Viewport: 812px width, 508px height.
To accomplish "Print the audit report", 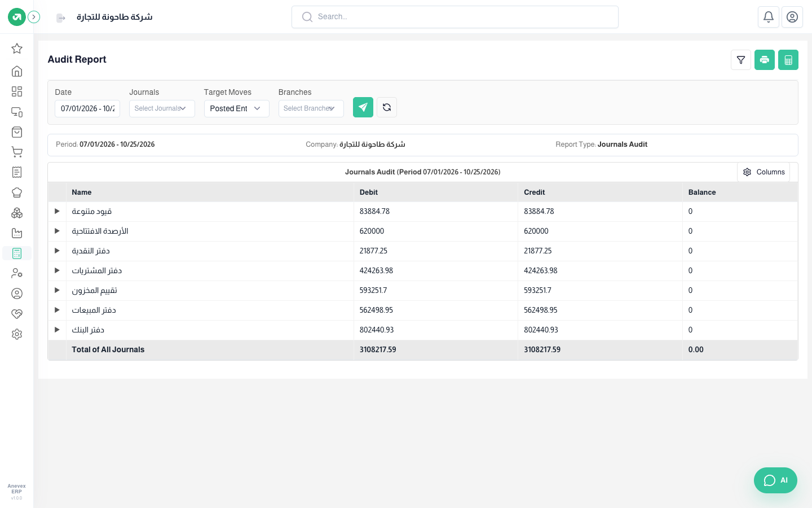I will coord(765,60).
